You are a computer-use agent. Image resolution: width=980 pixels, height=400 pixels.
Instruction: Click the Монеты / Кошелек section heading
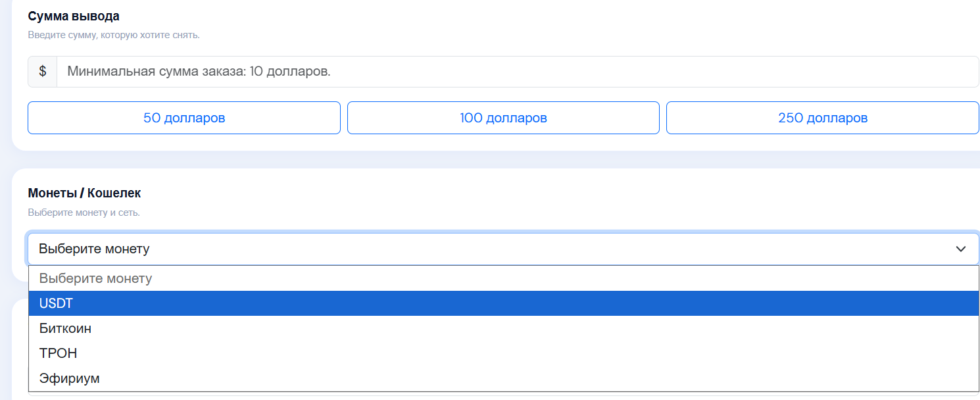(84, 193)
